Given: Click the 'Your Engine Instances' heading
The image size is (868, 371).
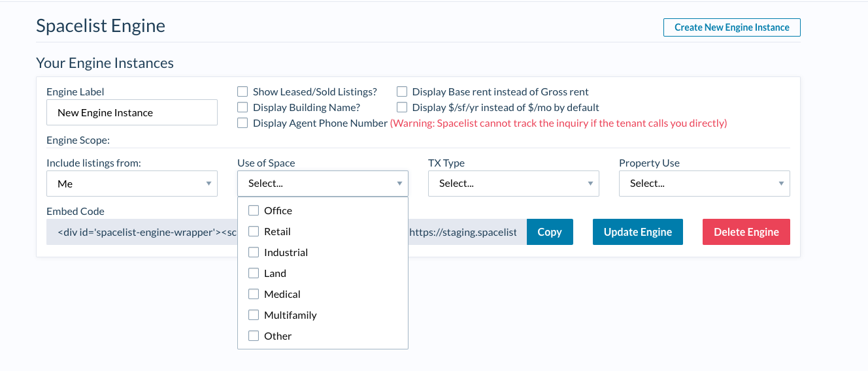Looking at the screenshot, I should point(105,63).
